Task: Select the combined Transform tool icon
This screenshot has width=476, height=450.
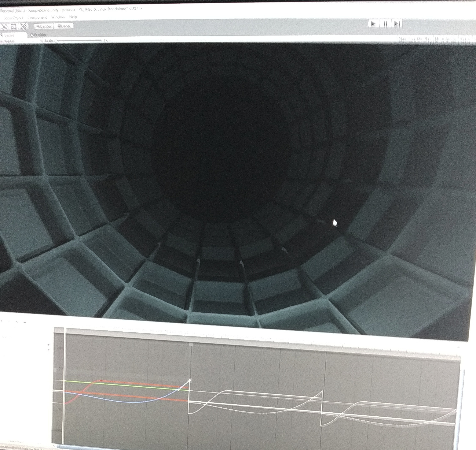Action: pos(23,27)
